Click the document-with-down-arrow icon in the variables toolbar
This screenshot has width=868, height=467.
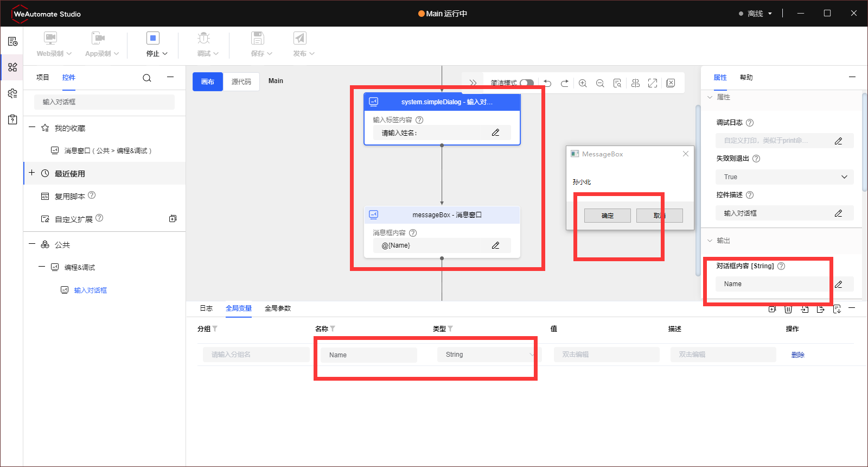coord(837,309)
